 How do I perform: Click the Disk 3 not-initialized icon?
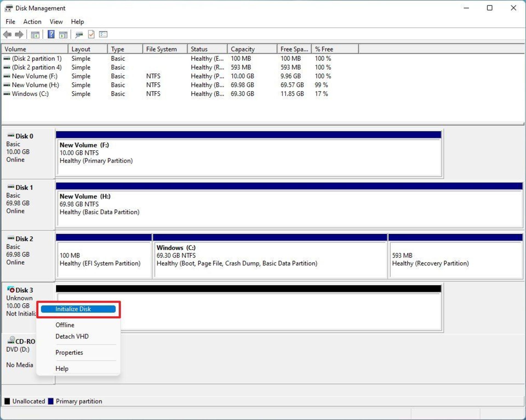[x=11, y=289]
